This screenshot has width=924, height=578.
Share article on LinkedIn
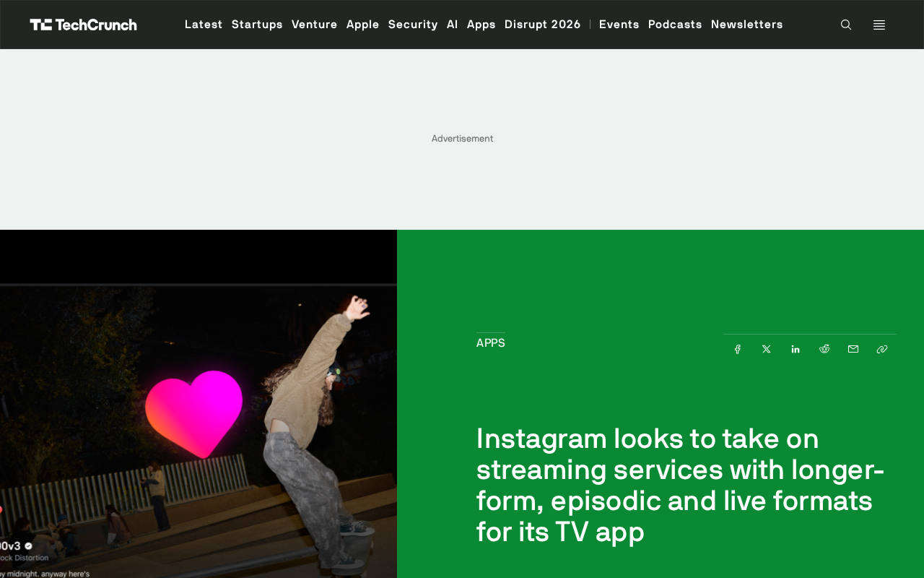point(796,349)
